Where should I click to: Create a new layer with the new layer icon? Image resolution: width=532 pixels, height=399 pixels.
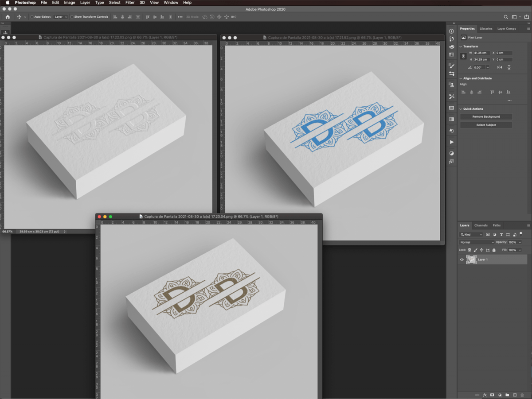point(515,395)
